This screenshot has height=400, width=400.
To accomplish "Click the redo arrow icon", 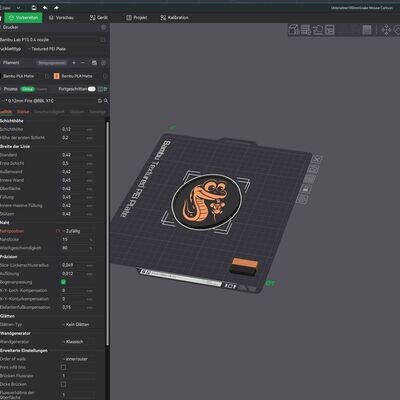I will click(56, 7).
